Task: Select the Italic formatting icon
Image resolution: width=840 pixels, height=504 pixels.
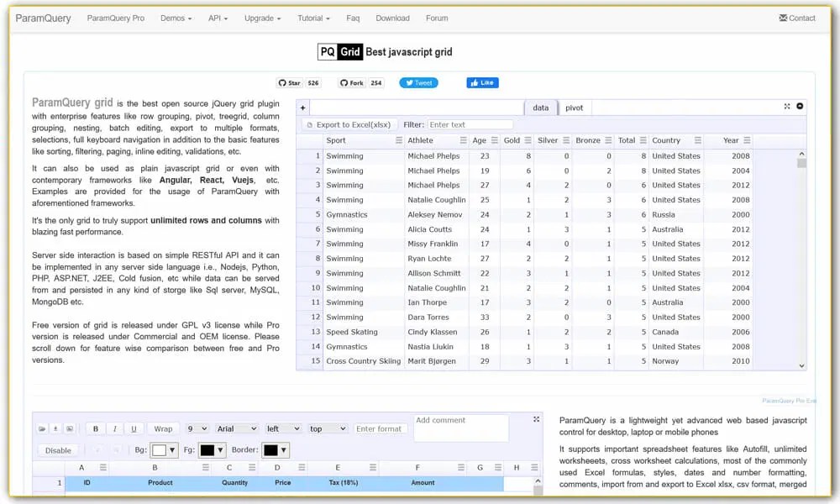Action: pos(114,428)
